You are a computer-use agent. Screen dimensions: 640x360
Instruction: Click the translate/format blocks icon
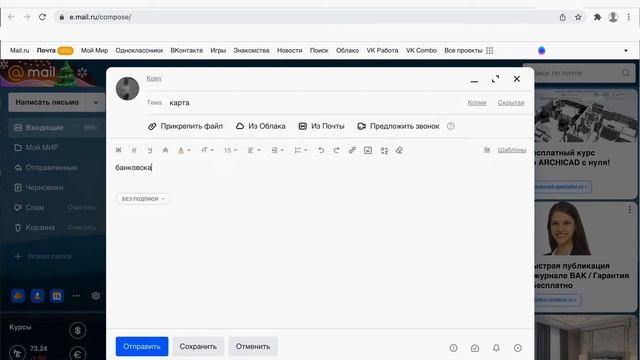[x=384, y=150]
